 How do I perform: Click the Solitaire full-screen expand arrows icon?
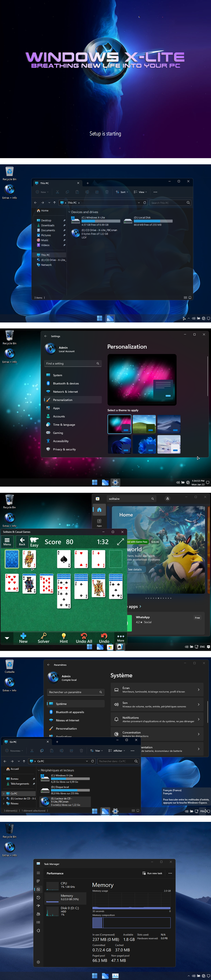tap(120, 542)
